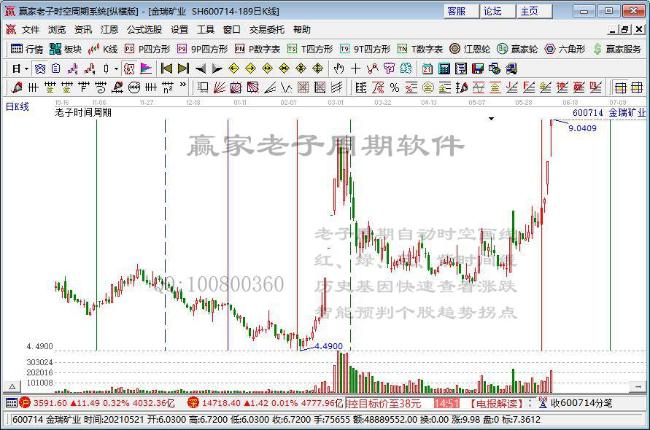The image size is (650, 430).
Task: Select the percent % tool
Action: coord(394,87)
